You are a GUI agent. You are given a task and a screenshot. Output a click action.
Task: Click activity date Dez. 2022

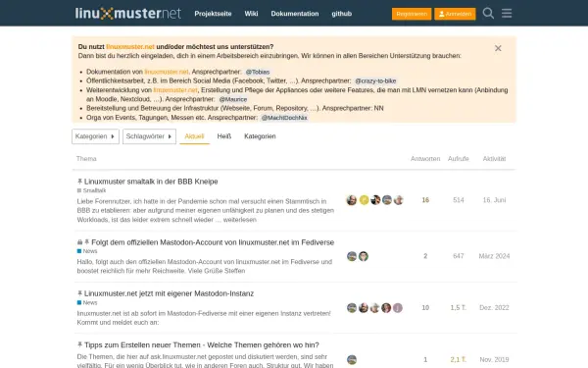tap(494, 308)
